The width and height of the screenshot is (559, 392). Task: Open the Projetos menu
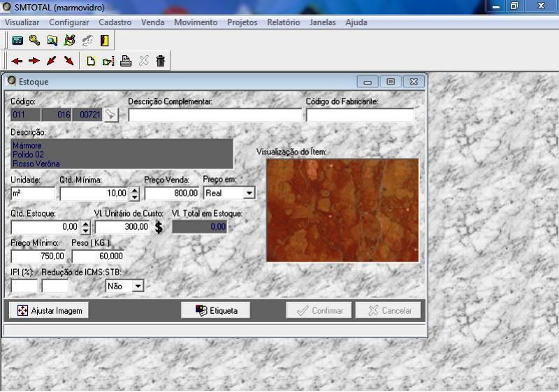click(x=242, y=22)
